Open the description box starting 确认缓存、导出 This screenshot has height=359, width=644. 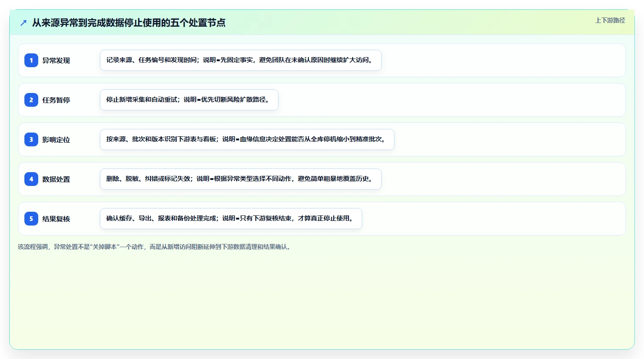pos(231,219)
